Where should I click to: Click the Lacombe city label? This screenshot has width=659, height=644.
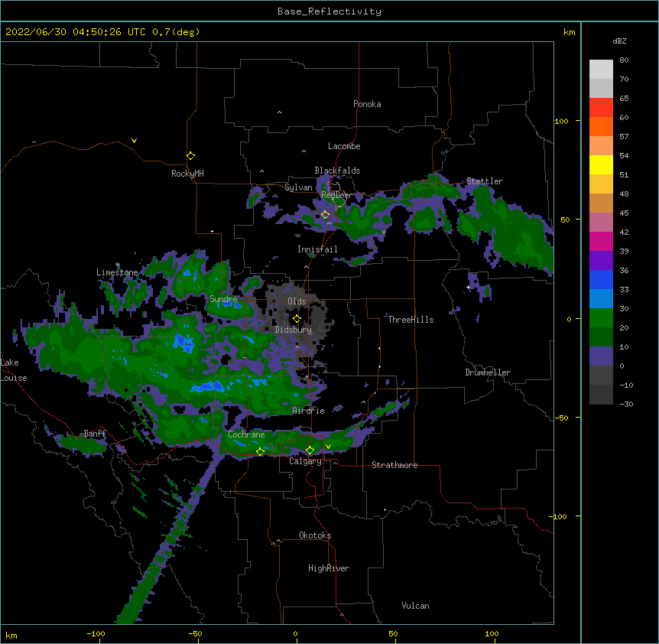(x=344, y=146)
